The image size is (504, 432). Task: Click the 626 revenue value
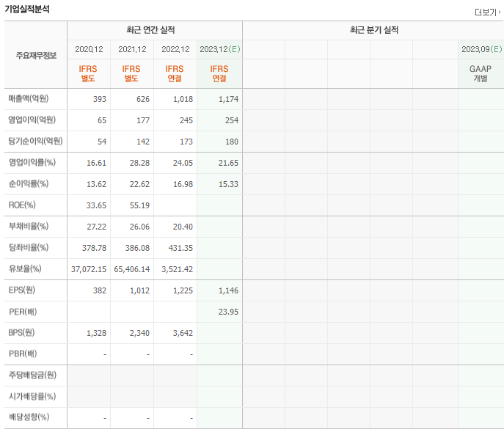(143, 99)
